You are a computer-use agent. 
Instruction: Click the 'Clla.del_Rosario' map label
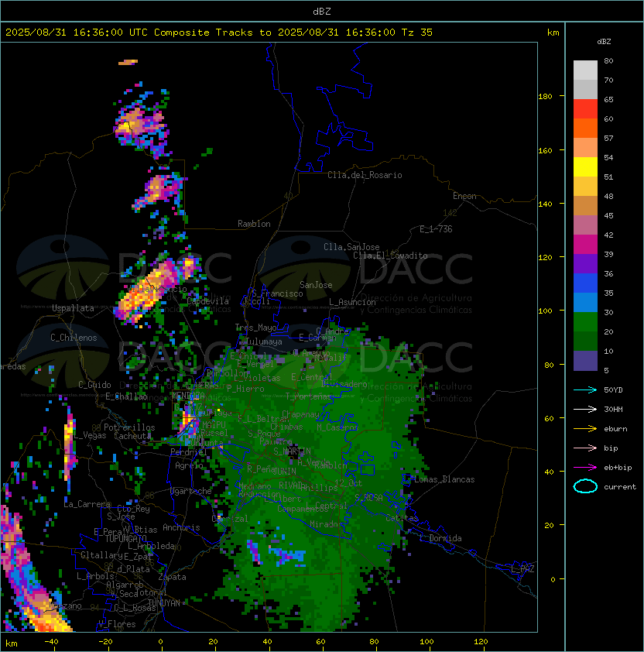click(x=365, y=175)
